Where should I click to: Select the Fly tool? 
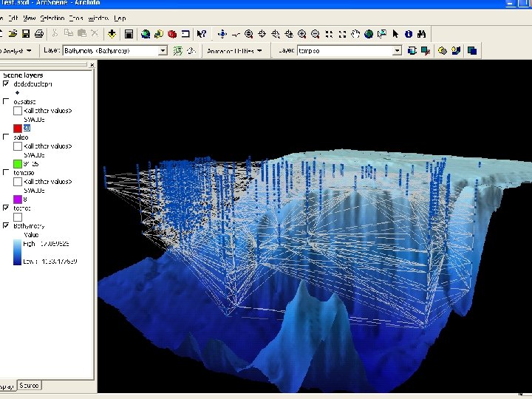click(236, 33)
